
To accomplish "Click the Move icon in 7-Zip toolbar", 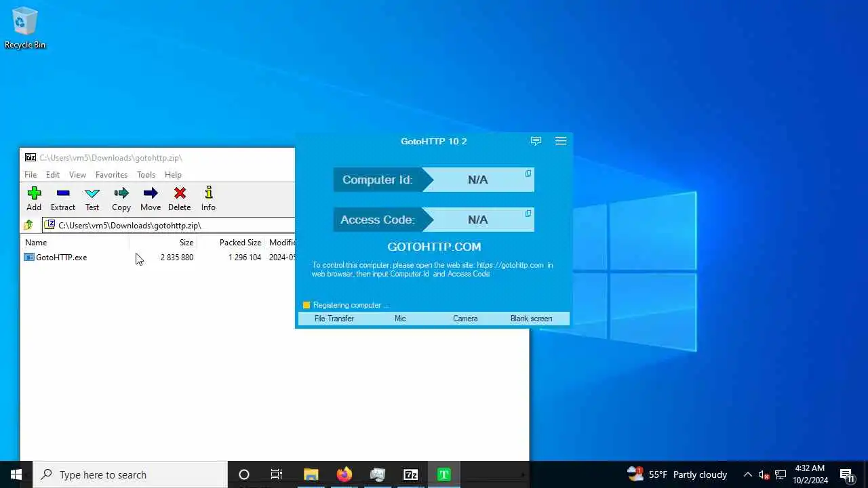I will (x=151, y=194).
